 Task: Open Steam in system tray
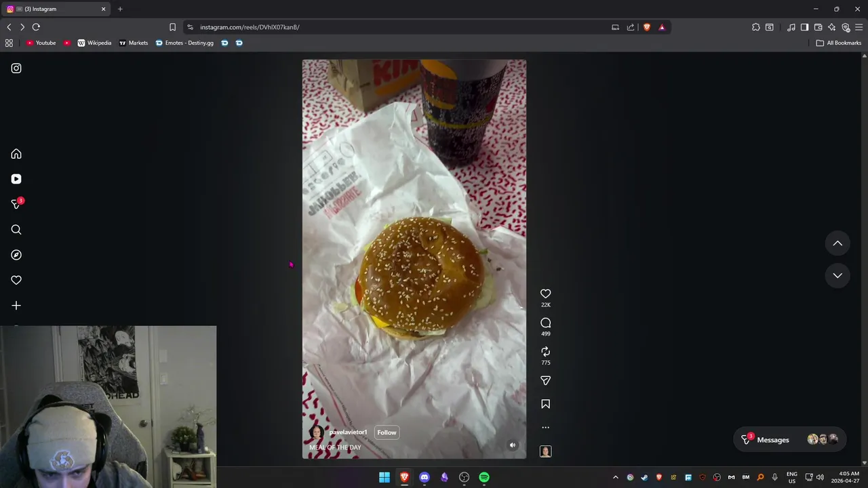pos(644,477)
